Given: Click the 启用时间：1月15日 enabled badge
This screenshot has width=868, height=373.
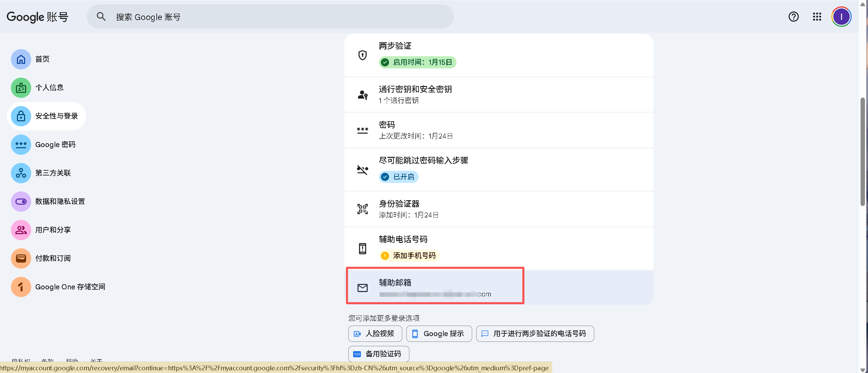Looking at the screenshot, I should [x=417, y=62].
